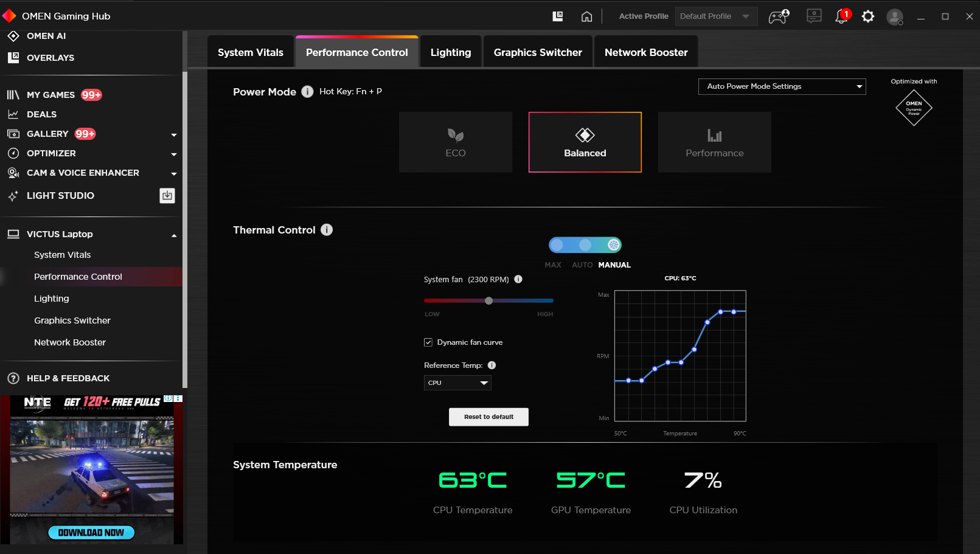980x554 pixels.
Task: Collapse the VICTUS Laptop section arrow
Action: [x=174, y=235]
